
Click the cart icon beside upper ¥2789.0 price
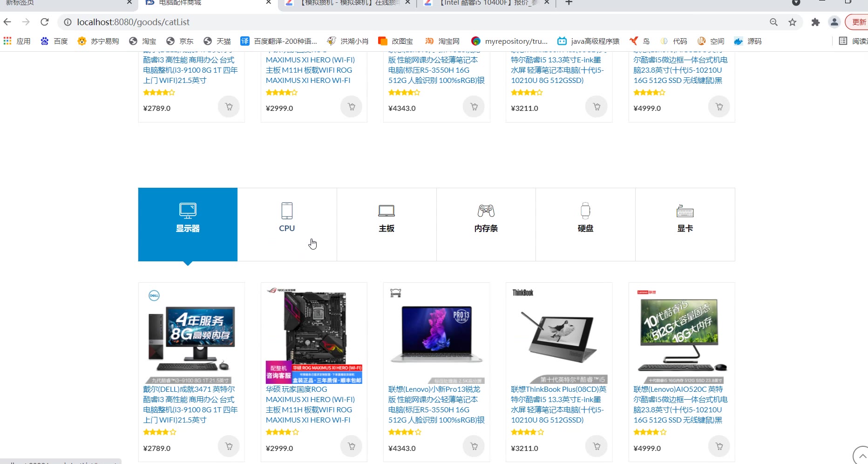point(229,107)
